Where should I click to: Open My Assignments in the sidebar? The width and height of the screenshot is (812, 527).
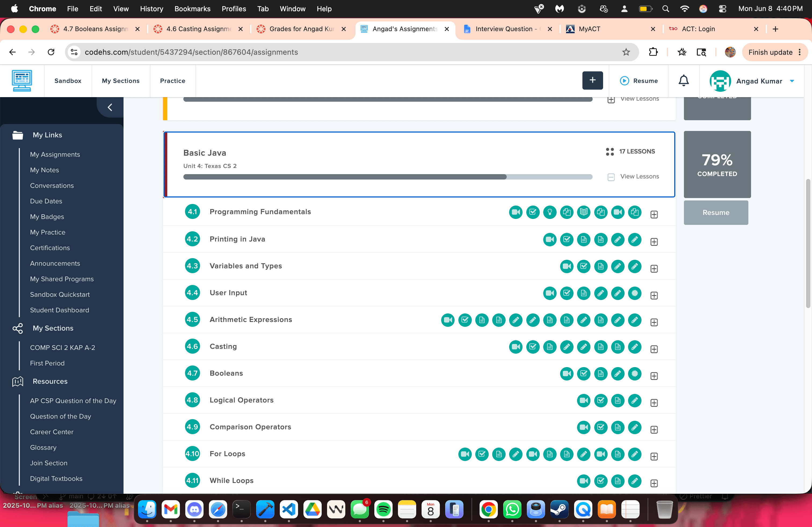click(x=55, y=154)
